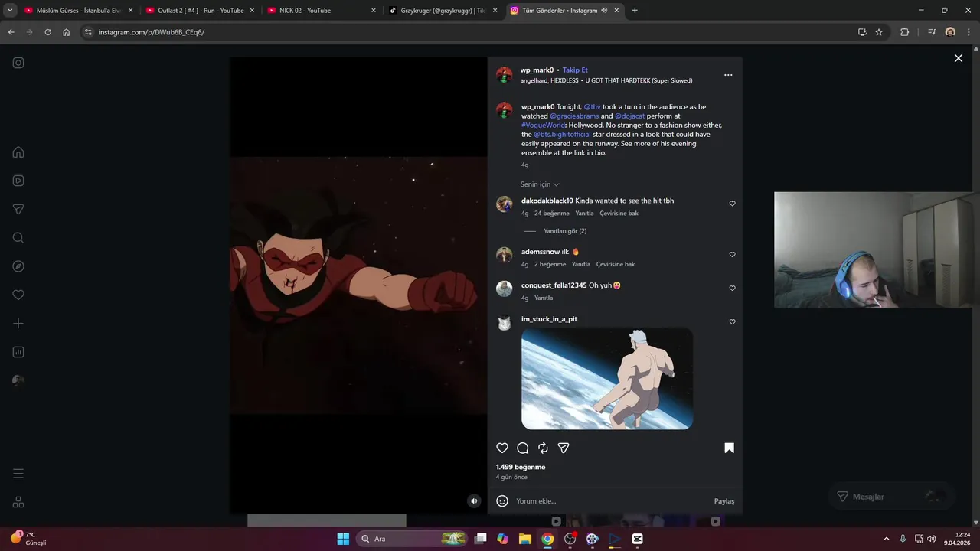This screenshot has height=551, width=980.
Task: Open @dojacat mention in caption
Action: pos(629,116)
